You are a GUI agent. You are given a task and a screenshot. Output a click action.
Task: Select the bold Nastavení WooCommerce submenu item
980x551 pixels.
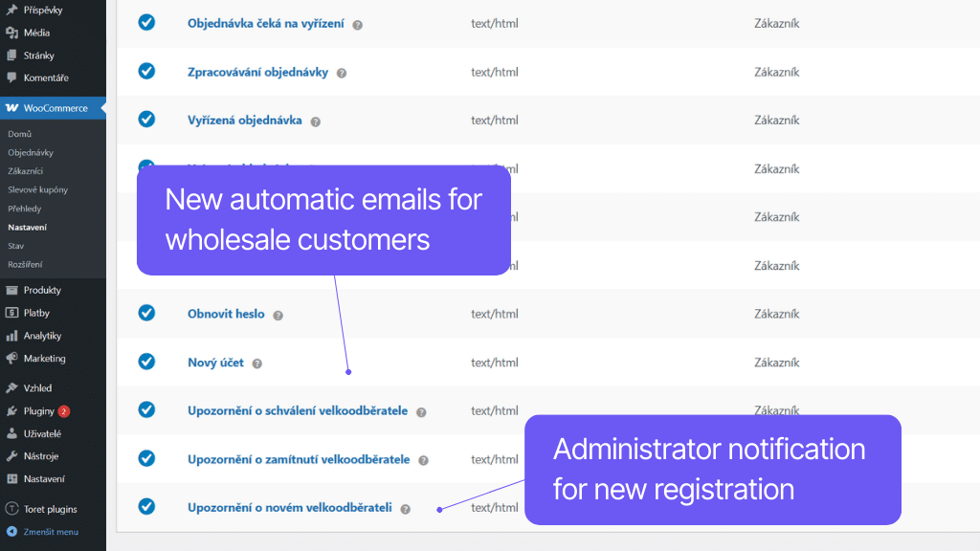coord(28,228)
